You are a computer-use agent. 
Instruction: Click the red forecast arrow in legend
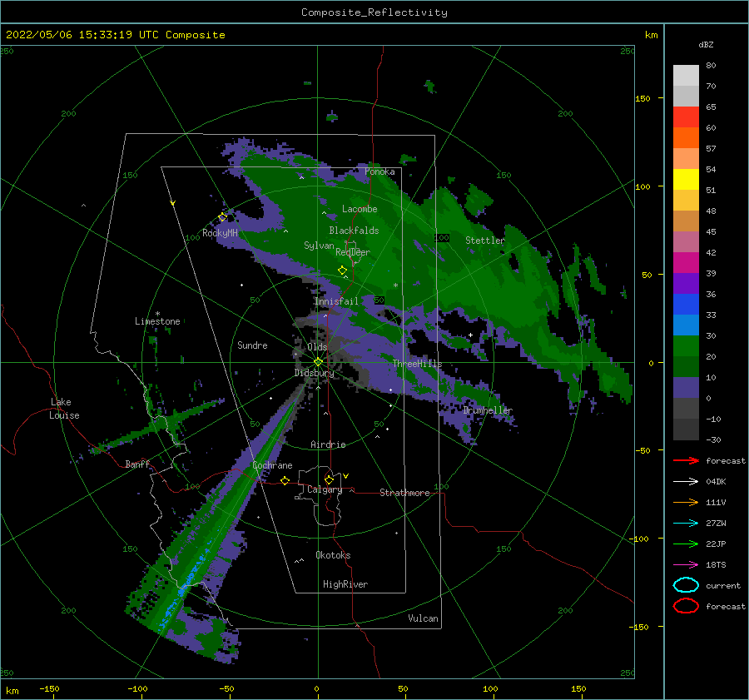pos(686,460)
